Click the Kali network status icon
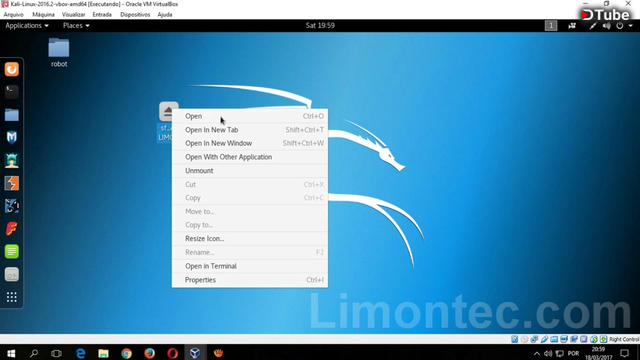The width and height of the screenshot is (640, 360). (572, 26)
